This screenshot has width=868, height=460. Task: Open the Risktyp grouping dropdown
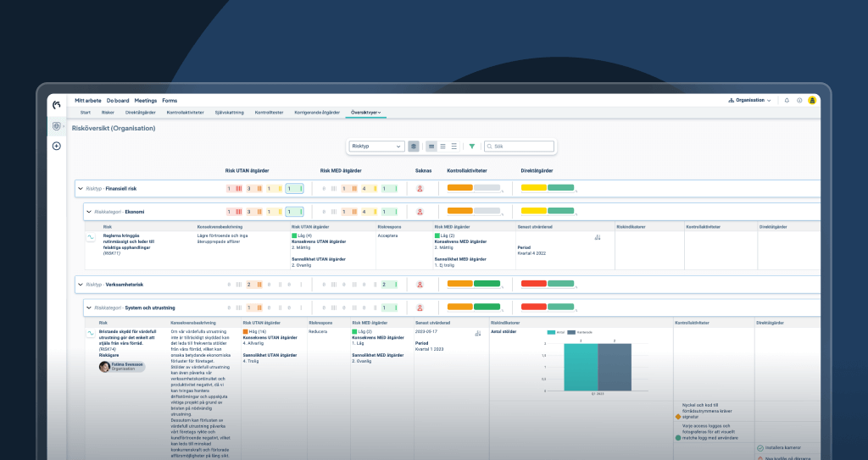pyautogui.click(x=377, y=147)
